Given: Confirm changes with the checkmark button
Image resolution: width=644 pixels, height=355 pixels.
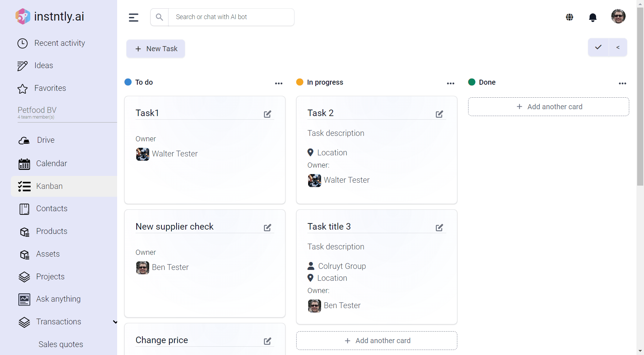Looking at the screenshot, I should coord(598,47).
